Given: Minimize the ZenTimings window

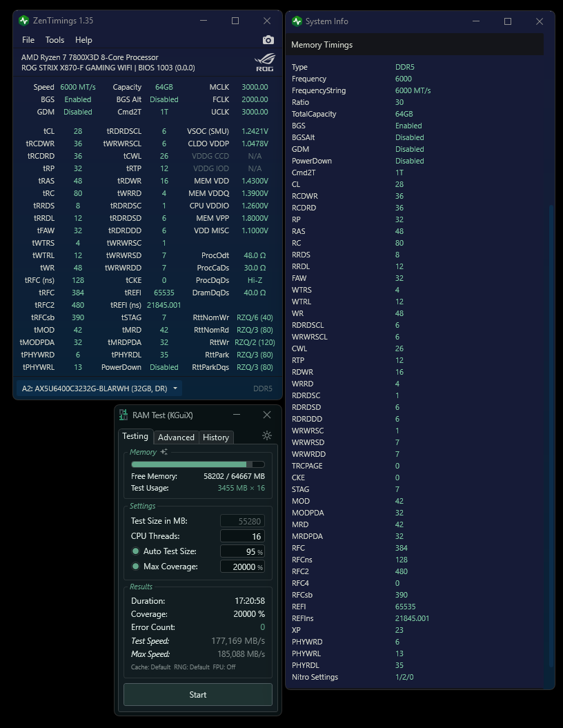Looking at the screenshot, I should pyautogui.click(x=204, y=21).
